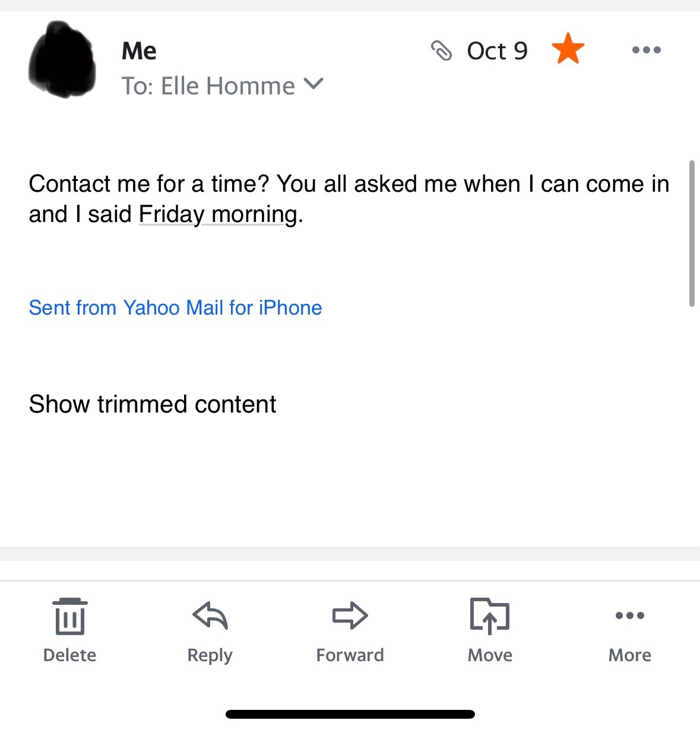Tap the gray divider strip below the message
Screen dimensions: 700x733
[350, 554]
